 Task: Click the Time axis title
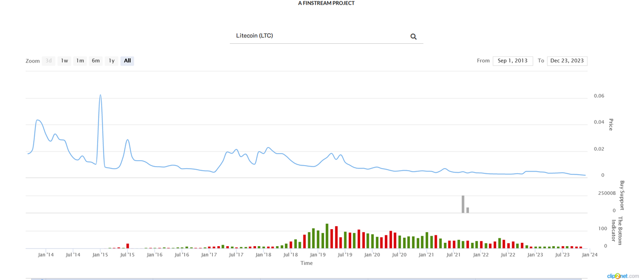(306, 263)
